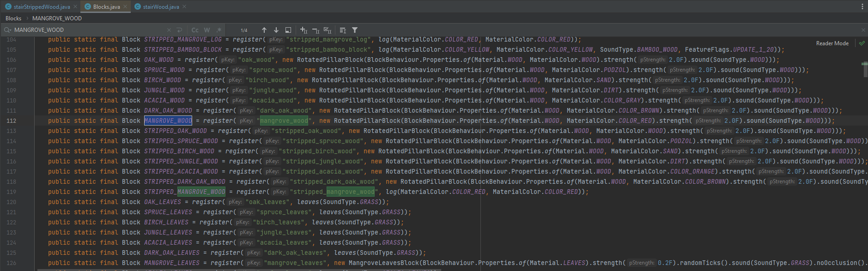Viewport: 868px width, 271px height.
Task: Add selection for next occurrence
Action: (x=303, y=30)
